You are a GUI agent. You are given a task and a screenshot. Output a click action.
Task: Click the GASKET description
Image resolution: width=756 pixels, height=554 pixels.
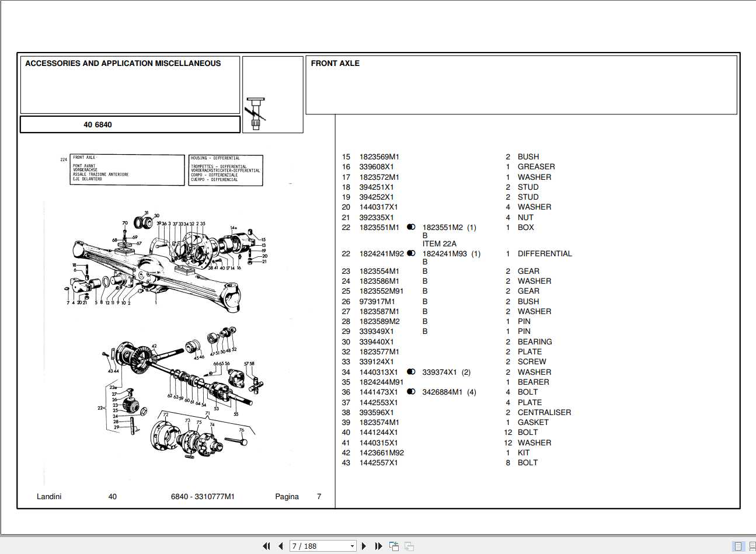pos(533,422)
